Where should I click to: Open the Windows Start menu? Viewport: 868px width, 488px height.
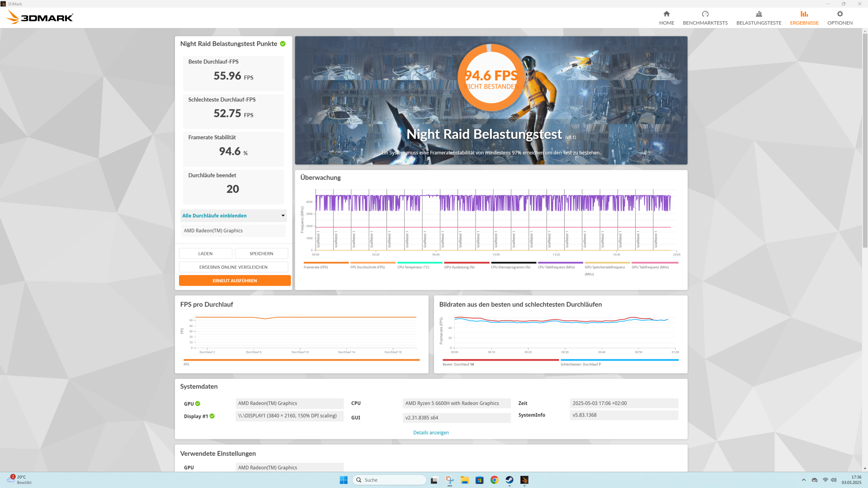click(x=344, y=480)
